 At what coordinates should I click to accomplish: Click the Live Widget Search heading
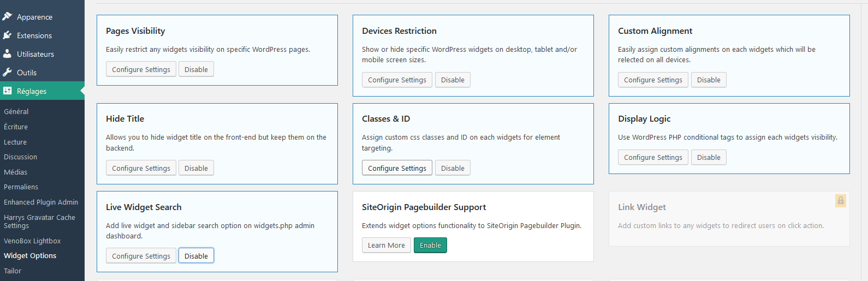pos(144,207)
